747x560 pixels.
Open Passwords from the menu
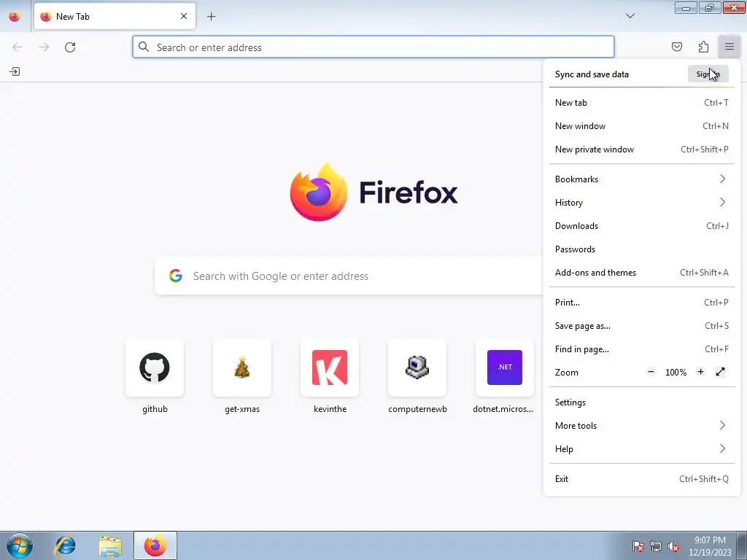[x=641, y=249]
